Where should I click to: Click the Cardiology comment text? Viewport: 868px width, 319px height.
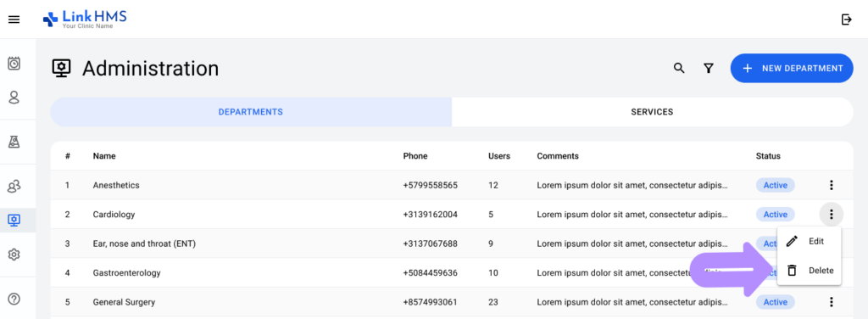pos(632,215)
